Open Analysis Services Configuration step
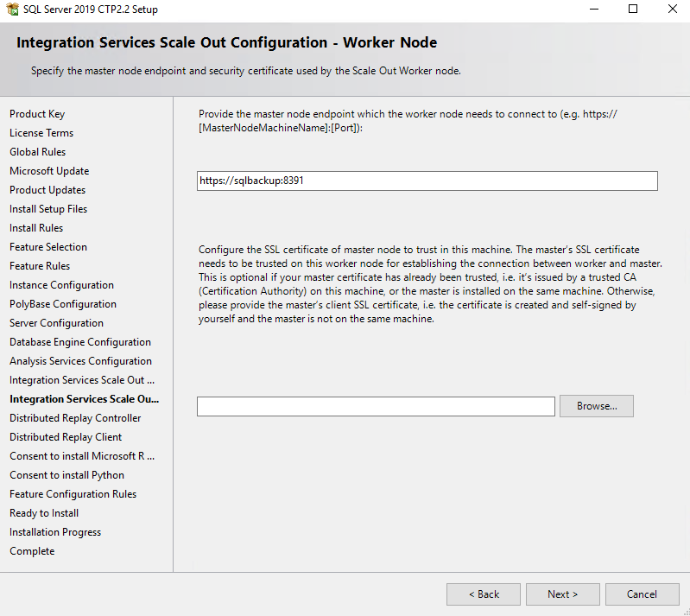Viewport: 690px width, 616px height. click(x=80, y=361)
